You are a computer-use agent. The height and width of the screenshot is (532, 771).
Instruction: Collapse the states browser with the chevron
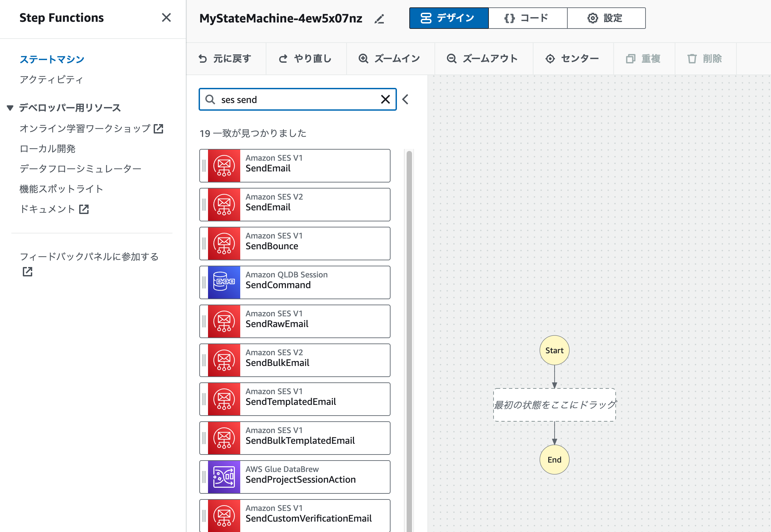pos(405,99)
